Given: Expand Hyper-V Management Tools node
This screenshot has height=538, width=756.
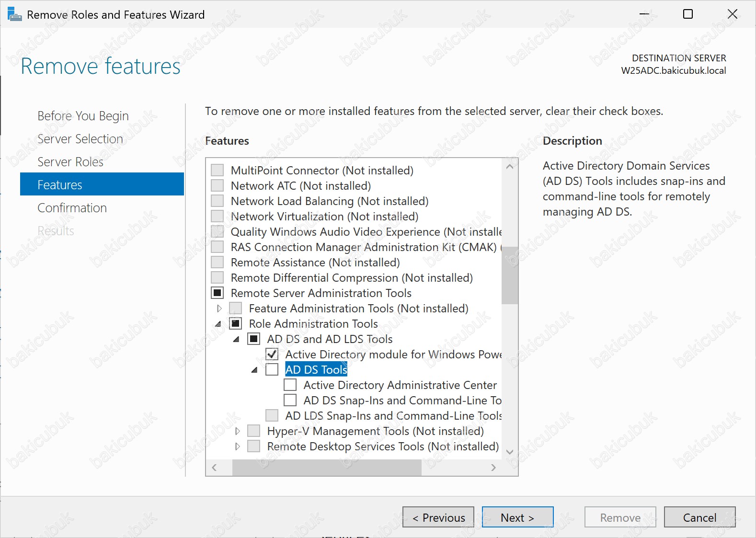Looking at the screenshot, I should pos(238,431).
